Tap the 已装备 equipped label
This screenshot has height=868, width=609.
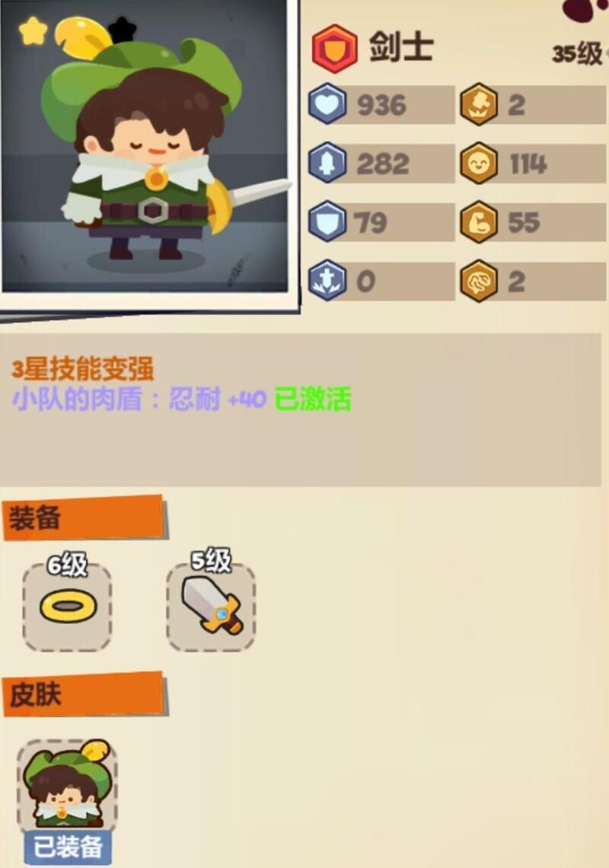pos(68,847)
